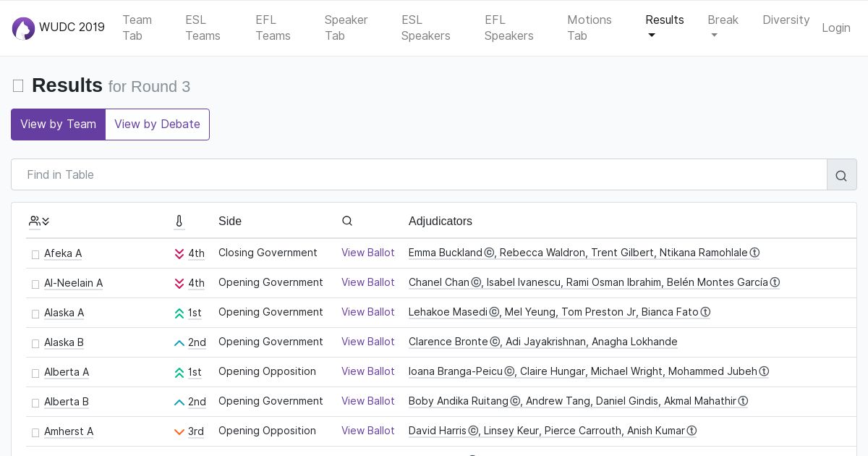Image resolution: width=868 pixels, height=456 pixels.
Task: Click the chair icon after Lehakoe Masedi
Action: point(494,312)
